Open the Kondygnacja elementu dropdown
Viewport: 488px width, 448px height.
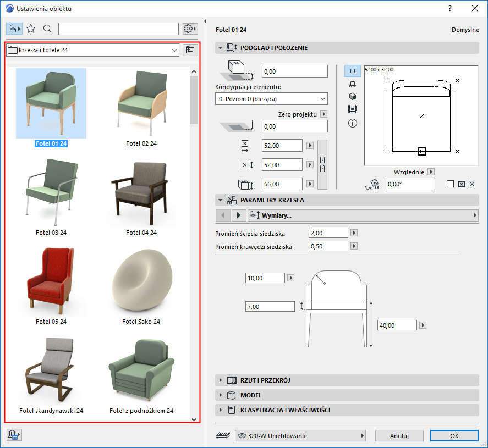click(271, 99)
